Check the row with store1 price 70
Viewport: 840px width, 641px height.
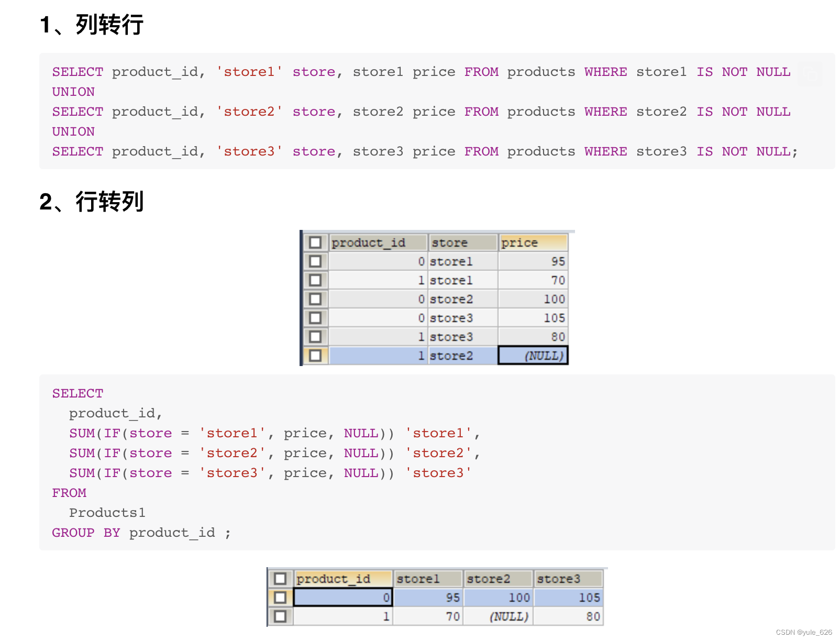tap(315, 280)
